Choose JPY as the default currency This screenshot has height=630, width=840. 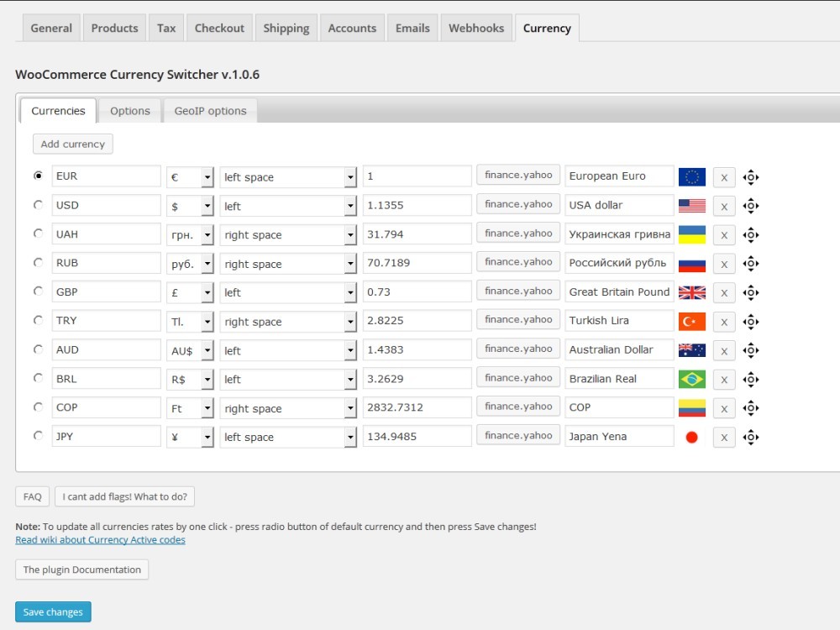[38, 436]
